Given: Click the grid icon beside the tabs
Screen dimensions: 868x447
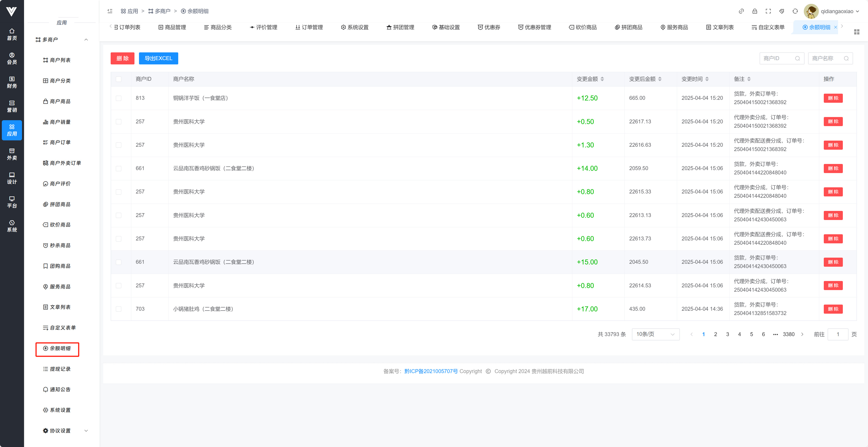Looking at the screenshot, I should (856, 32).
